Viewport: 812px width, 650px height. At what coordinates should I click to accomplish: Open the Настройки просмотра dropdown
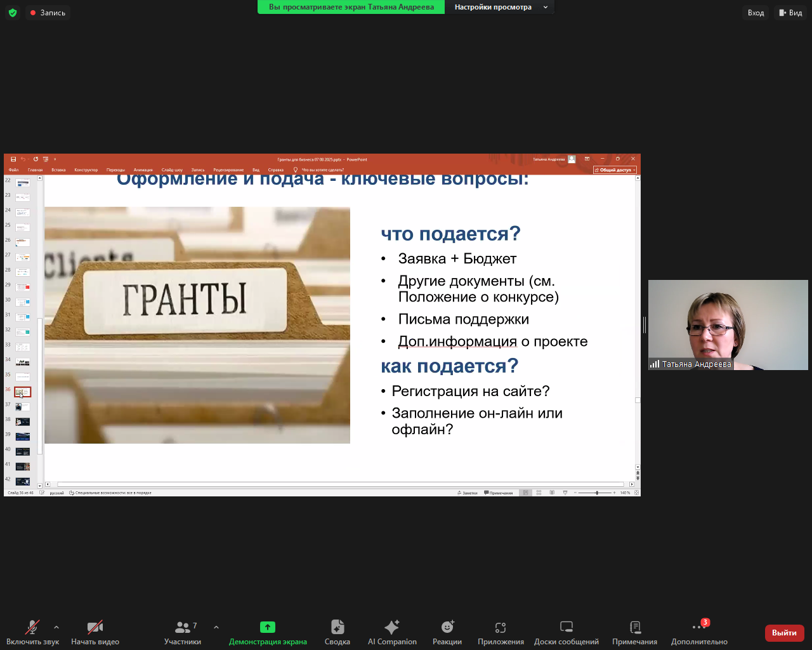500,7
